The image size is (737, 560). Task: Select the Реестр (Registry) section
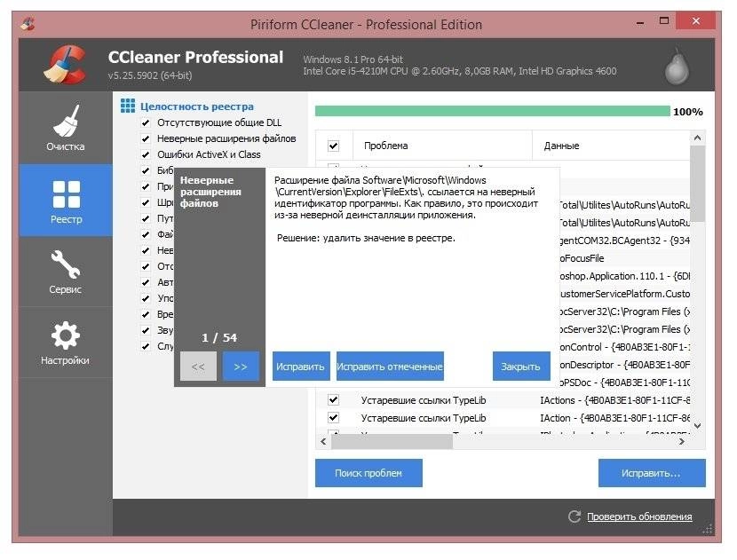[66, 201]
